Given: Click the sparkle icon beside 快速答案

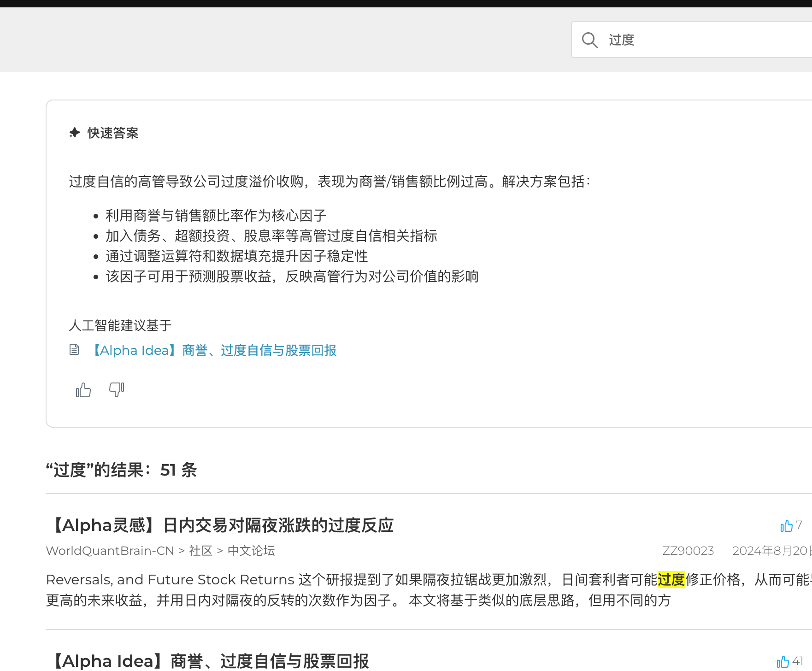Looking at the screenshot, I should click(74, 133).
